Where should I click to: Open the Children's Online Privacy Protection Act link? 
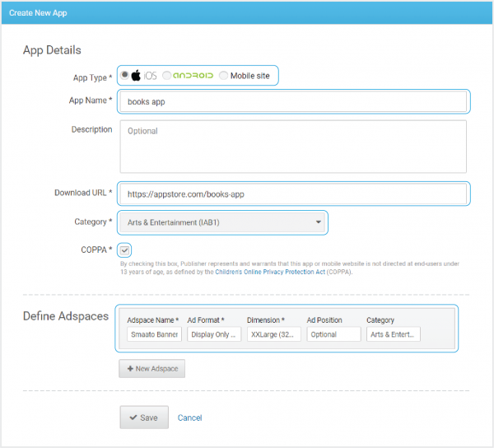pyautogui.click(x=270, y=272)
